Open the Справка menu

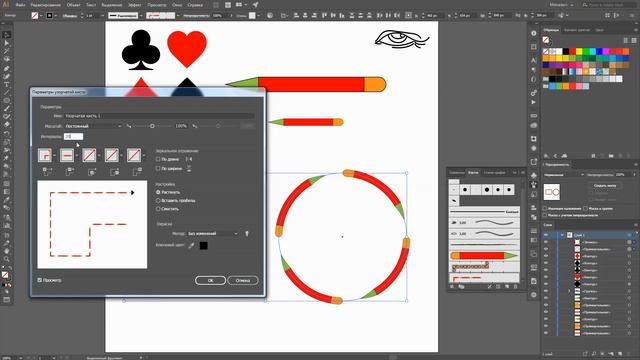195,5
